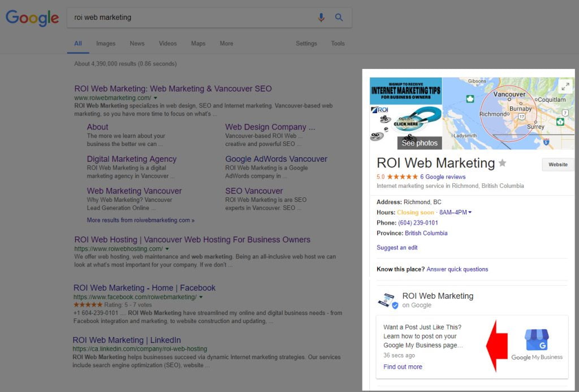The height and width of the screenshot is (392, 579).
Task: Click the 'Rating: 5 - 7 votes' text
Action: coord(128,305)
